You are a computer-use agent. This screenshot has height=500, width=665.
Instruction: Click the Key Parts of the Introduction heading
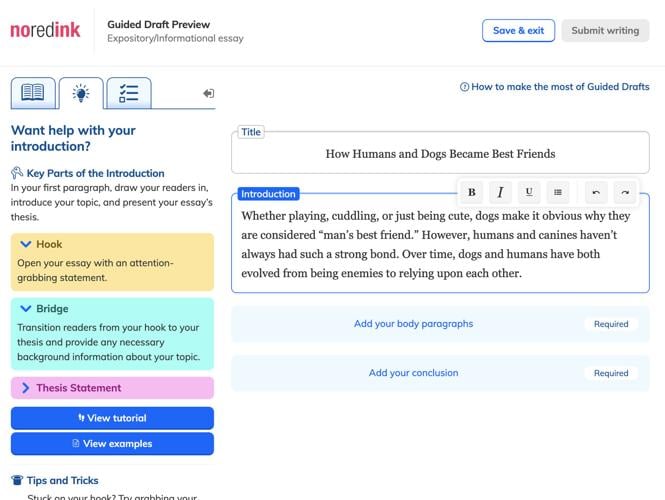(95, 173)
